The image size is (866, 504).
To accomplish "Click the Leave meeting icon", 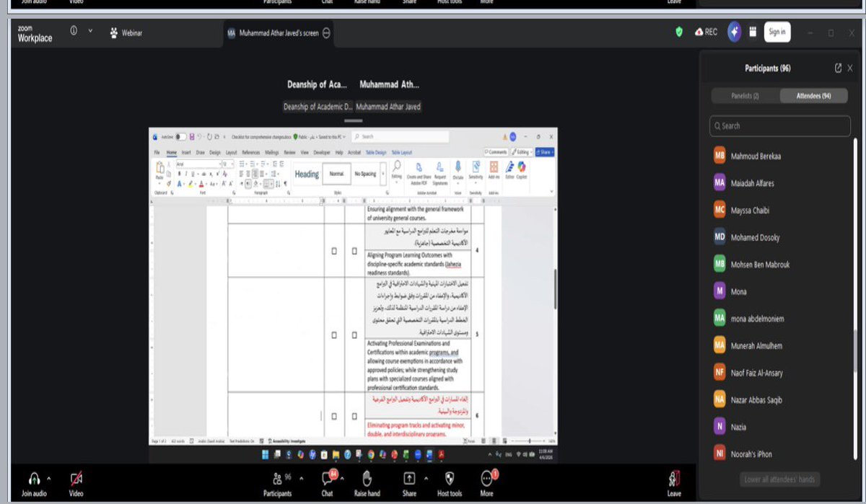I will click(674, 479).
